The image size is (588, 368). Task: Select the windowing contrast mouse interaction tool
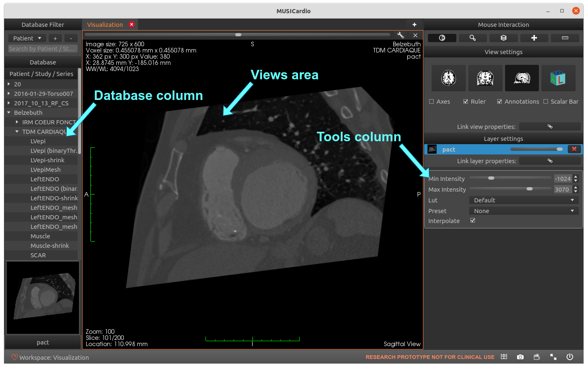442,38
